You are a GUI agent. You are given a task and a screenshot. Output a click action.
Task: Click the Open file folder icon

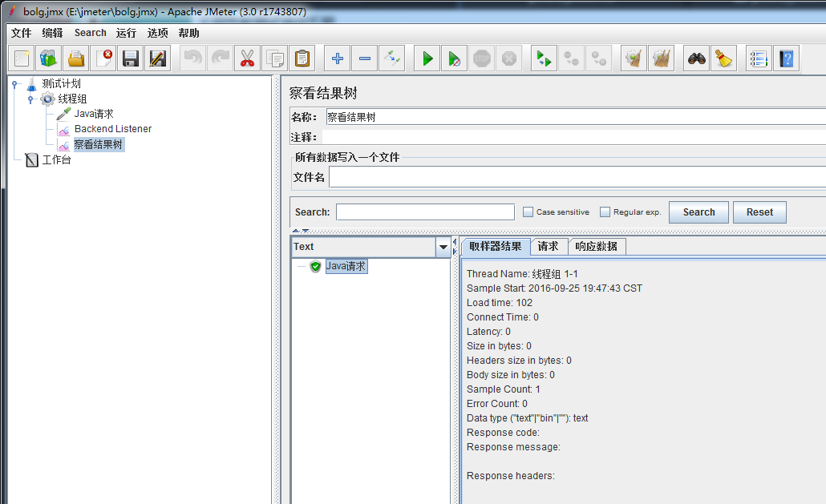(x=76, y=58)
